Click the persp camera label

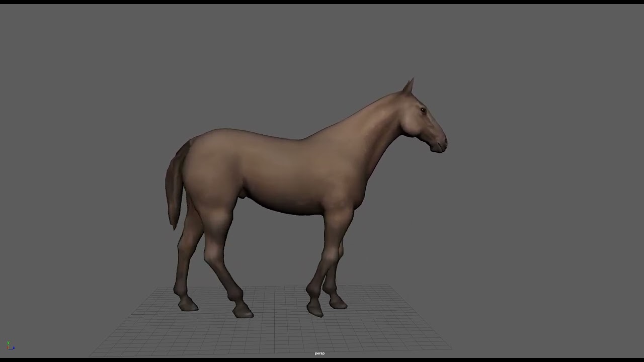319,353
